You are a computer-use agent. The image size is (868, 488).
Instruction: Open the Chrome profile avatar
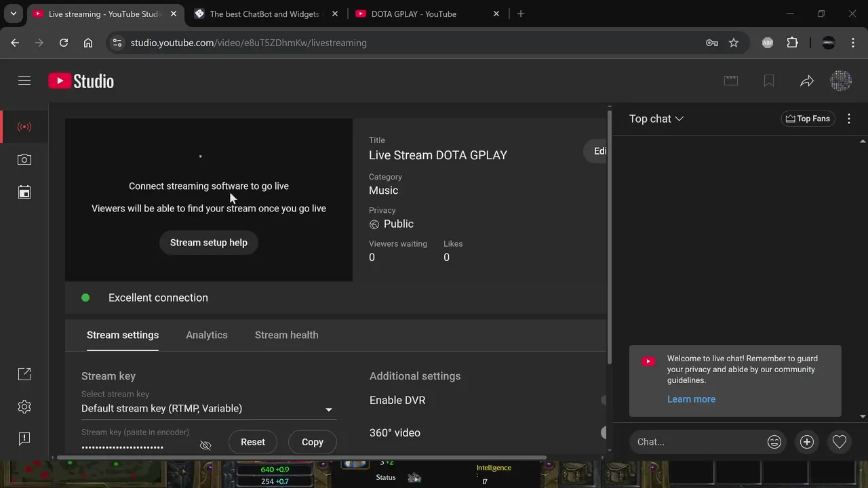[x=829, y=43]
